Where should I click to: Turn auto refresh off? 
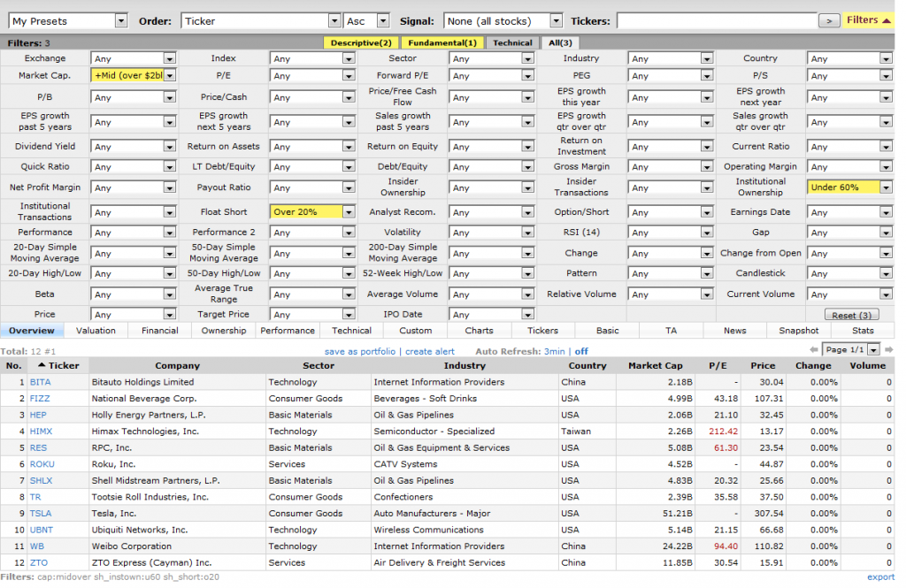click(x=581, y=351)
